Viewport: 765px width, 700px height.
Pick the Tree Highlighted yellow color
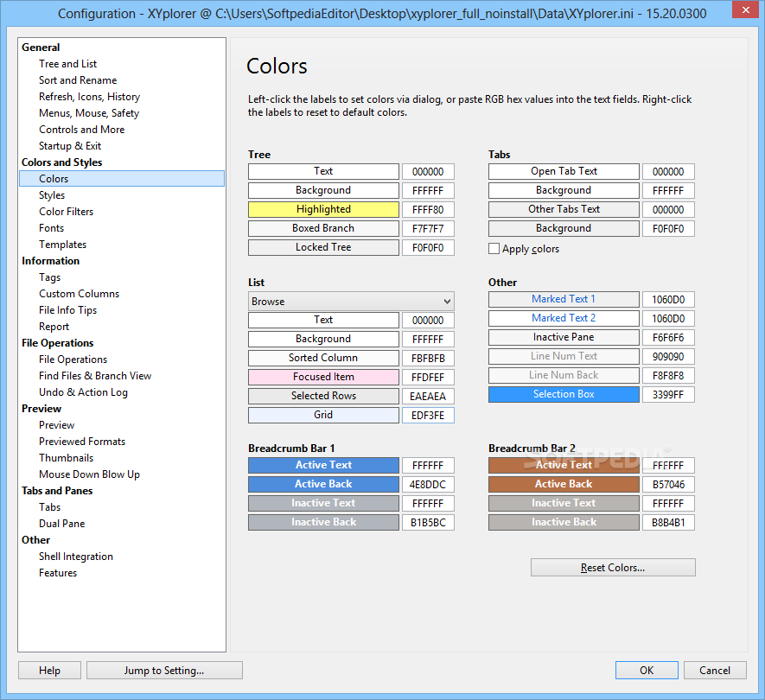click(323, 209)
